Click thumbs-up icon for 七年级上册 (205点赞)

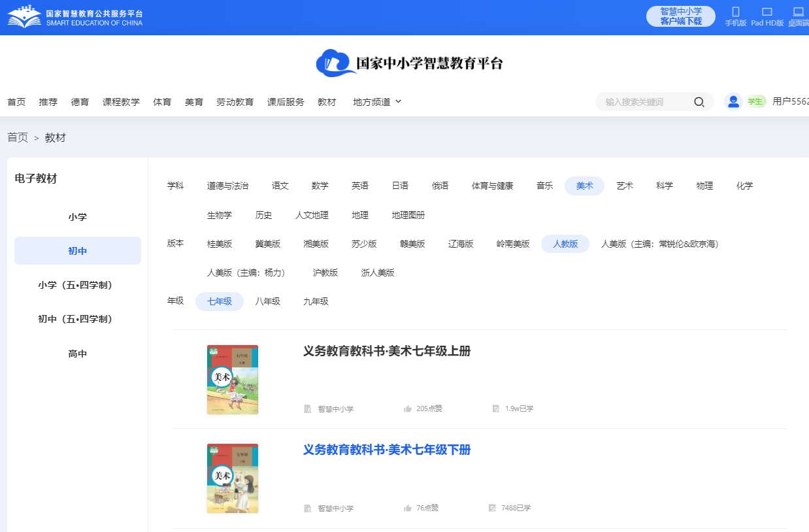408,409
